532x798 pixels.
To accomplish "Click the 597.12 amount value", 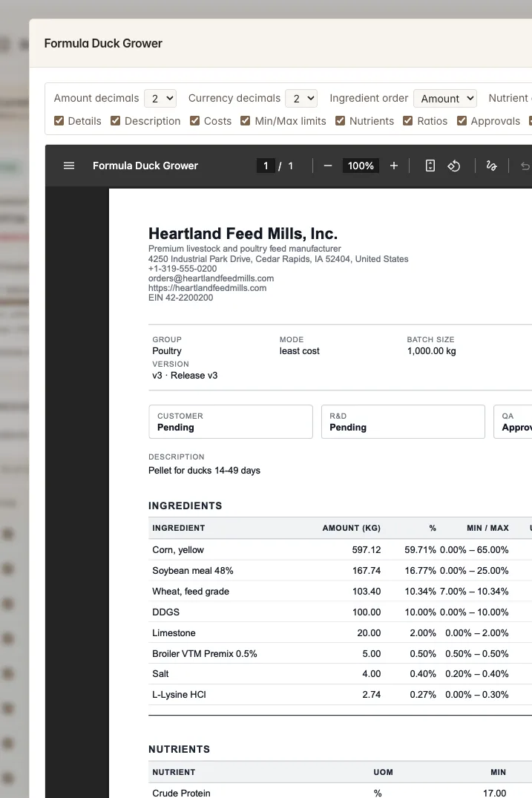I will point(367,550).
